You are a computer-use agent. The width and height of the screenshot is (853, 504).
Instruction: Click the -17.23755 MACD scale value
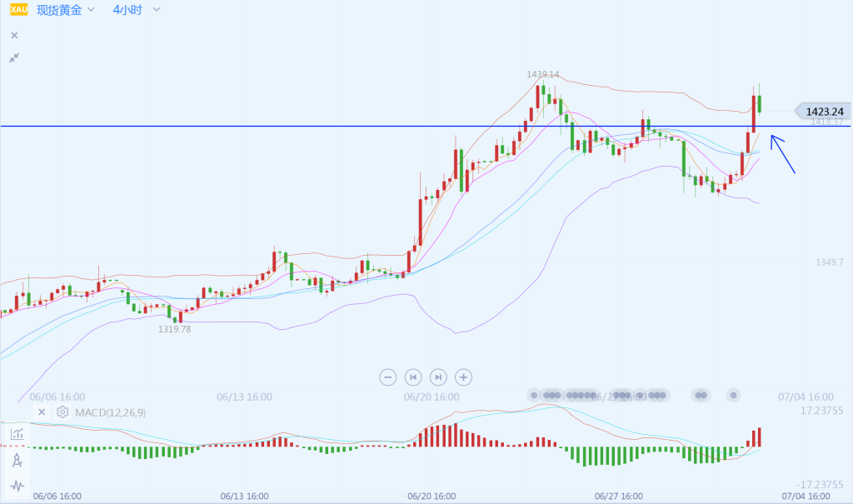coord(820,484)
